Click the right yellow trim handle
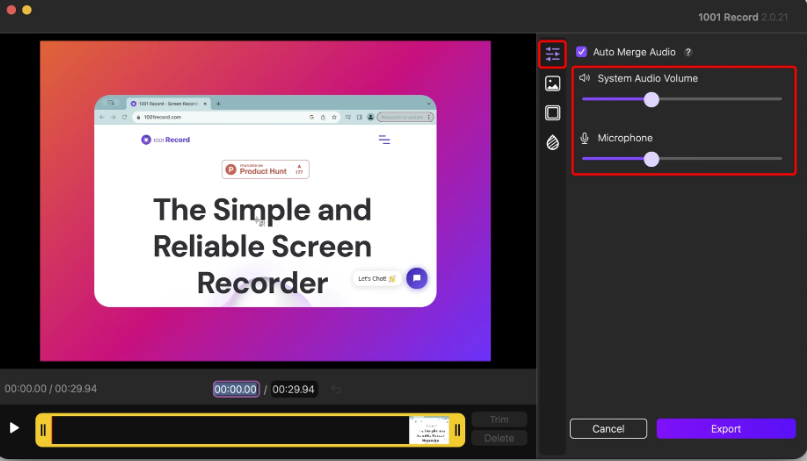807x461 pixels. pos(457,430)
